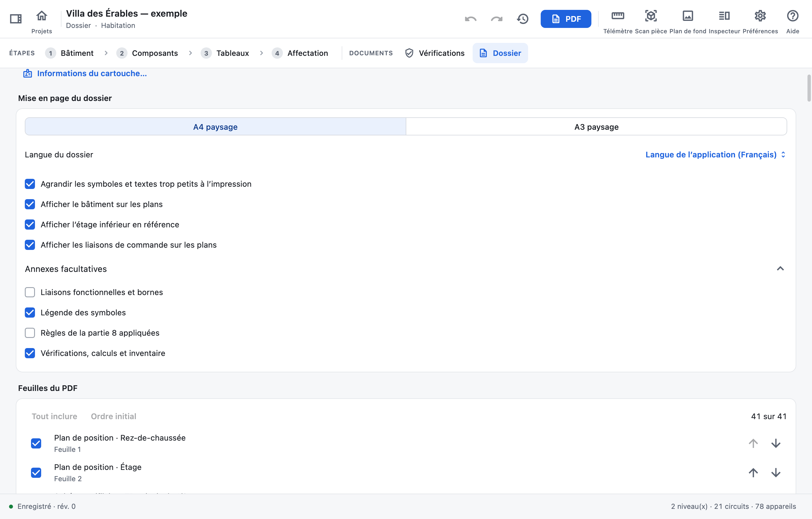Enable Règles de la partie 8 appliquées
The width and height of the screenshot is (812, 519).
point(30,333)
